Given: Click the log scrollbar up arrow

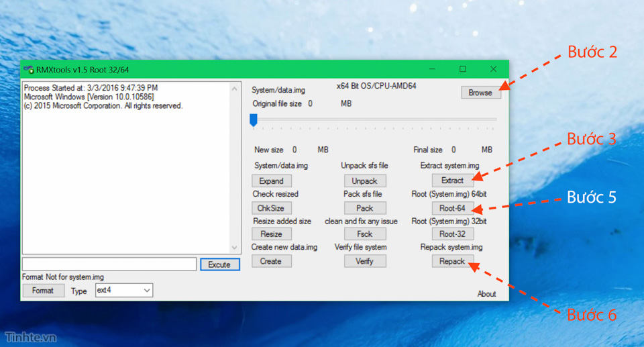Looking at the screenshot, I should pos(235,89).
